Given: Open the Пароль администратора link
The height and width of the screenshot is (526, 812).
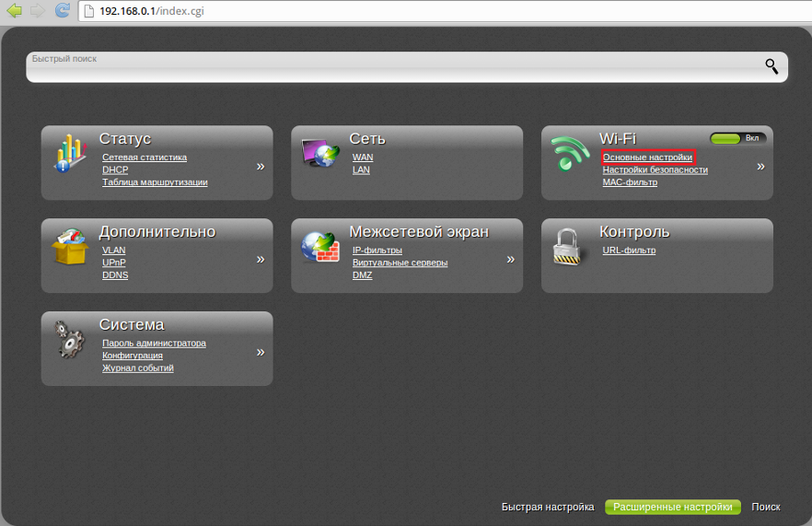Looking at the screenshot, I should [x=154, y=343].
